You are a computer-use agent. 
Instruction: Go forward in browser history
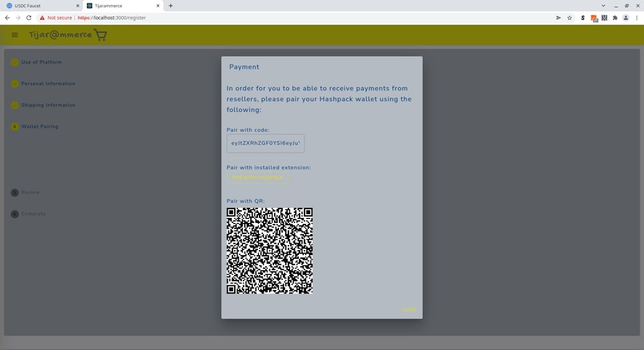tap(18, 18)
